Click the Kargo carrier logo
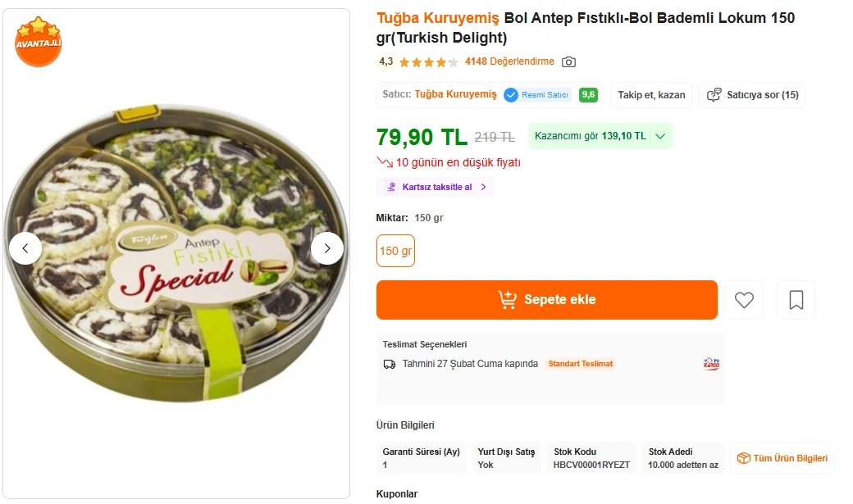Image resolution: width=853 pixels, height=504 pixels. (711, 364)
